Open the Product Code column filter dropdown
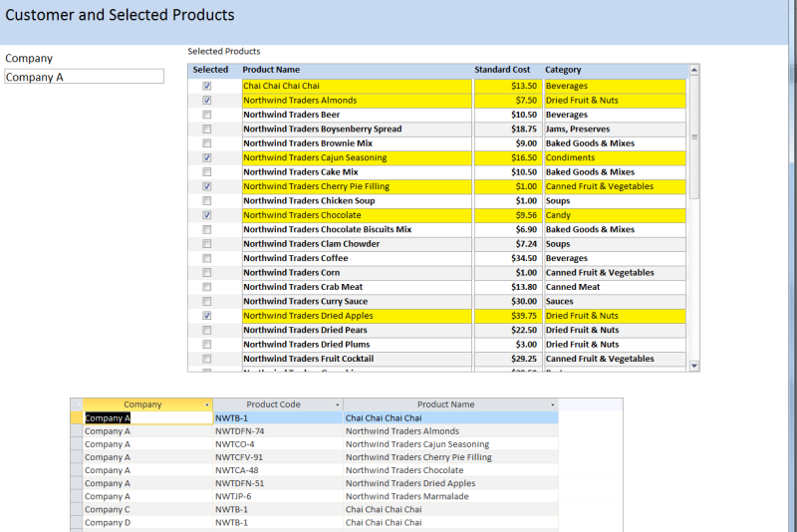This screenshot has height=532, width=797. [x=338, y=404]
